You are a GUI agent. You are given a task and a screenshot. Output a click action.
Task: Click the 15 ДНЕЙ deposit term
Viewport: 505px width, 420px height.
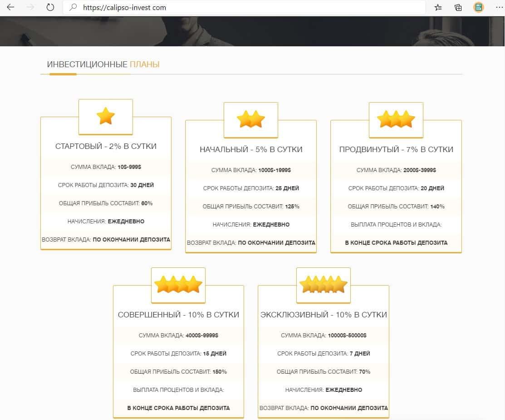pos(215,354)
